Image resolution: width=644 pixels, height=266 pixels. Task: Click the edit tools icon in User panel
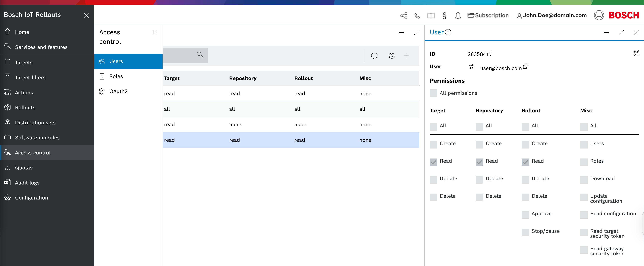(636, 53)
